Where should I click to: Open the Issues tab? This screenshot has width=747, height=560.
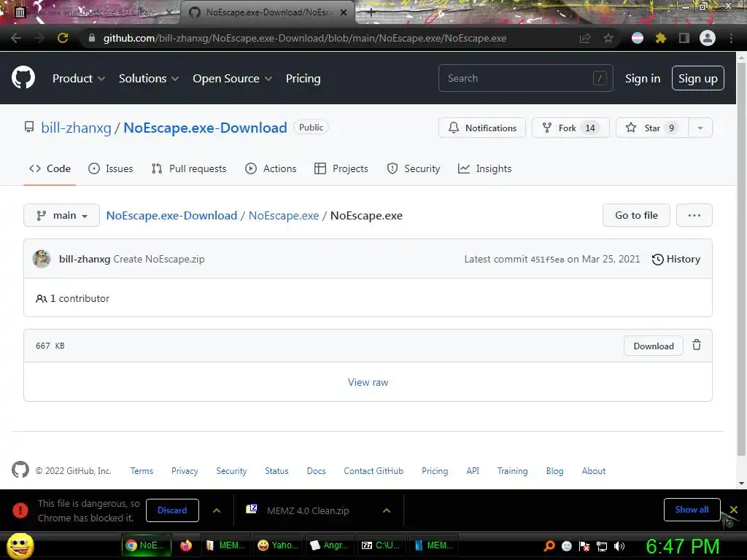(111, 168)
